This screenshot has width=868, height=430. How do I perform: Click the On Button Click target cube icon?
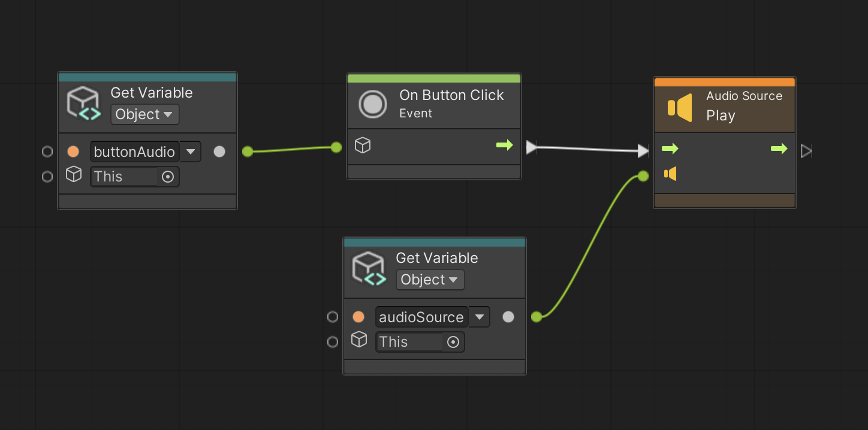(362, 146)
